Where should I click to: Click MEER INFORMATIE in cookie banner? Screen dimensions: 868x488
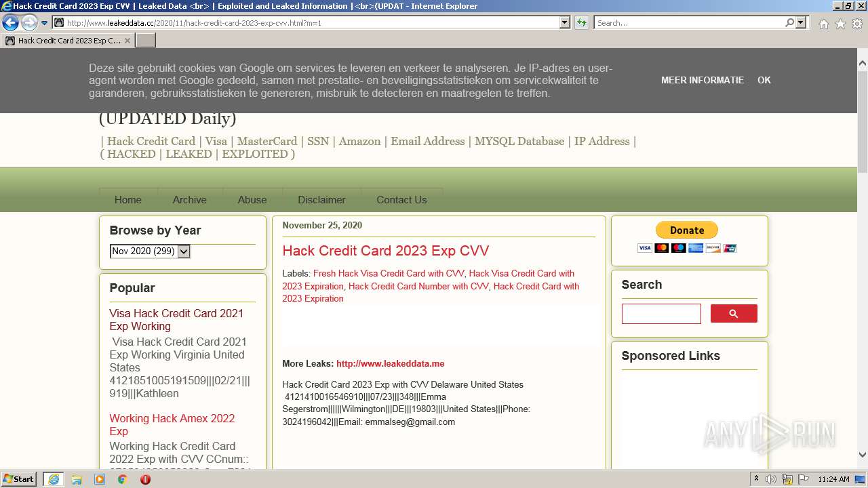tap(703, 80)
